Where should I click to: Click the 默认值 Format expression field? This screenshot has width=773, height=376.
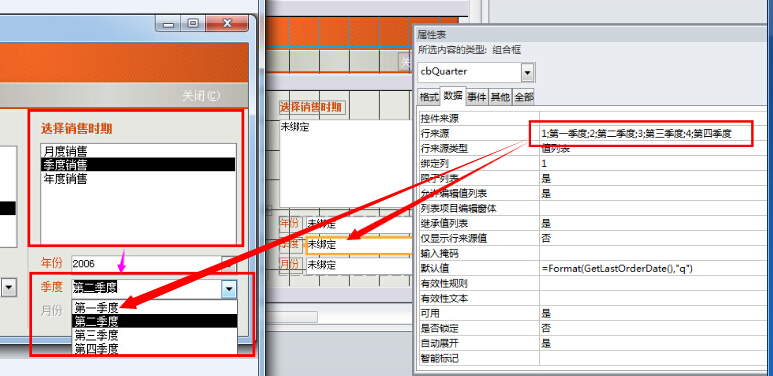tap(653, 269)
